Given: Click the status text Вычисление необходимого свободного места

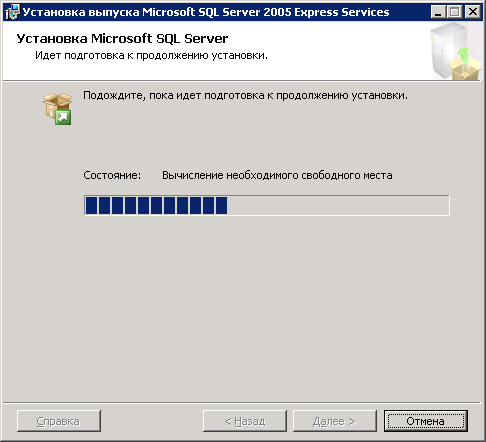Looking at the screenshot, I should pyautogui.click(x=277, y=175).
